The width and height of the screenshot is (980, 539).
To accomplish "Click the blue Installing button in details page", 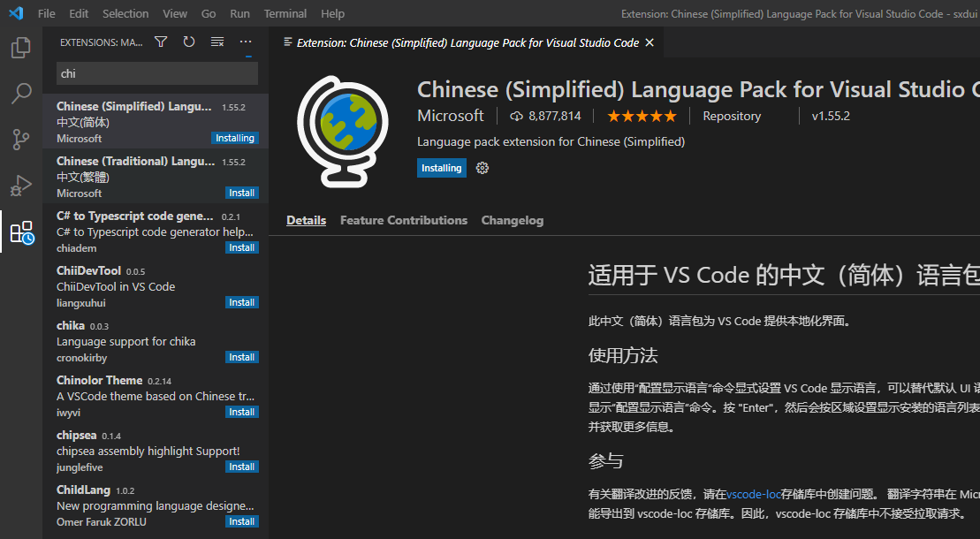I will [x=441, y=168].
